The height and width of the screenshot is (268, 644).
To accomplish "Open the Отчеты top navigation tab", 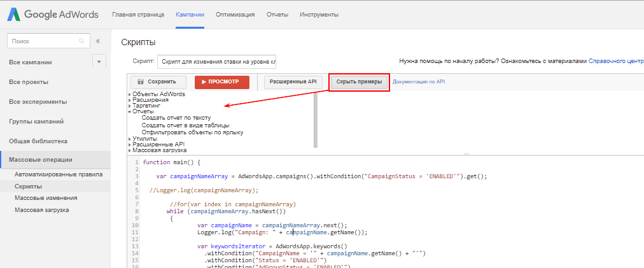I will point(277,15).
